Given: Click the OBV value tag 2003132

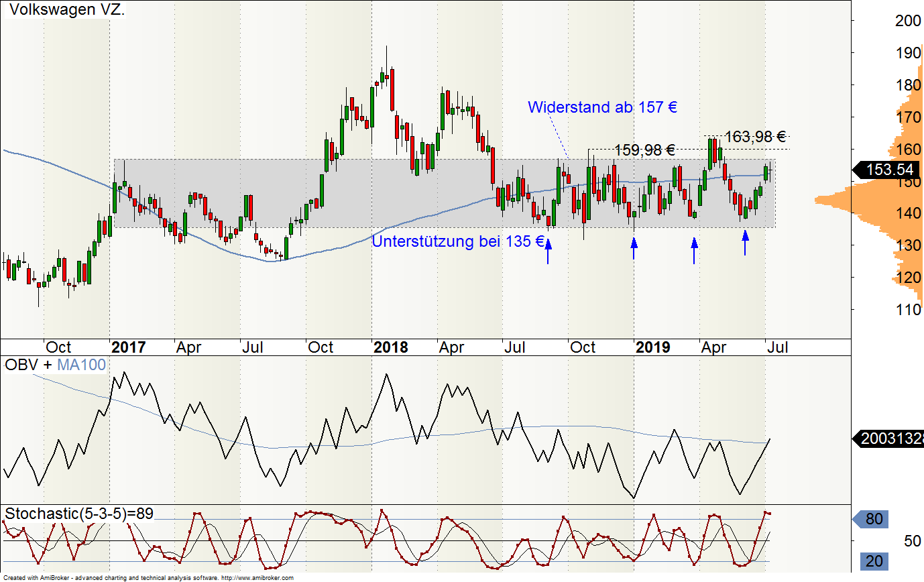Looking at the screenshot, I should (x=888, y=439).
